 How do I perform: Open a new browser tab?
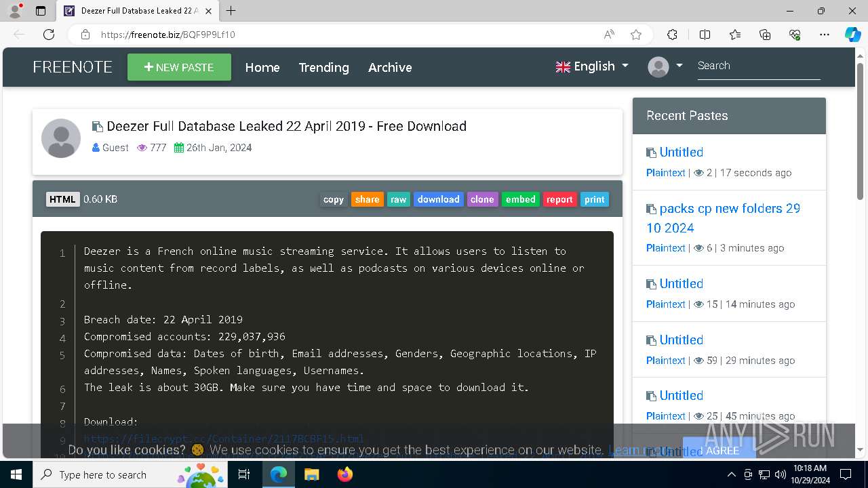click(231, 11)
